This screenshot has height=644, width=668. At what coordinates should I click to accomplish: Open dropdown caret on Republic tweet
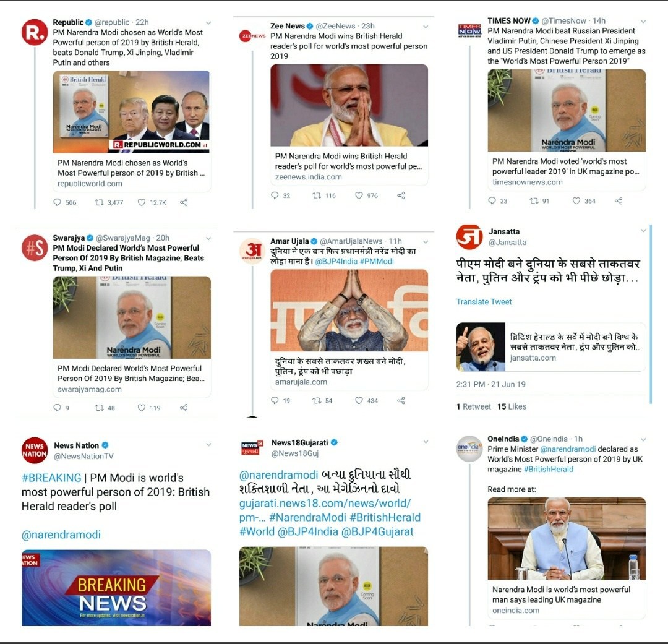point(208,23)
